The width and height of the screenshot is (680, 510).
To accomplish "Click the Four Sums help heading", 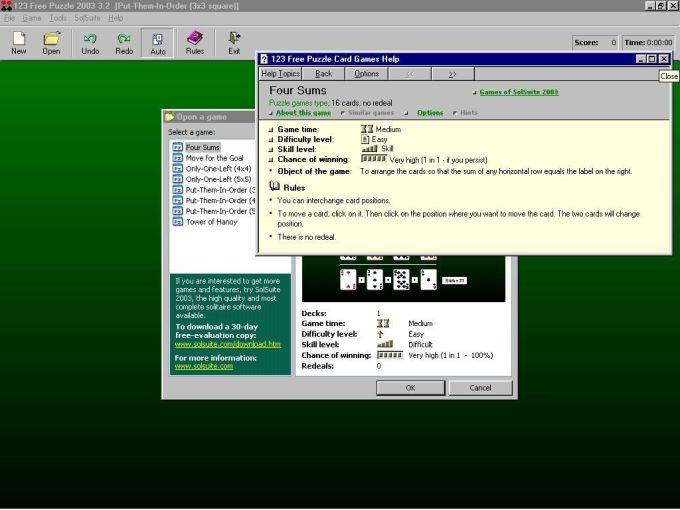I will tap(298, 90).
